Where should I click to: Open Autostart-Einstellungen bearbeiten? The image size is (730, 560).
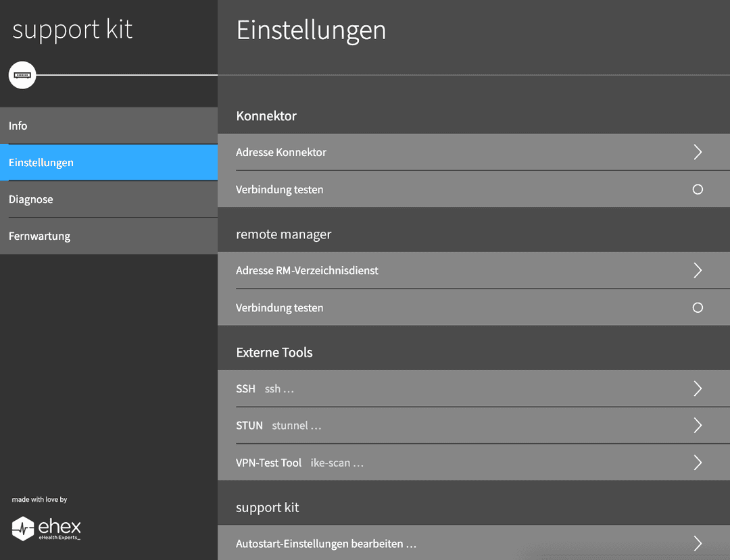coord(473,543)
